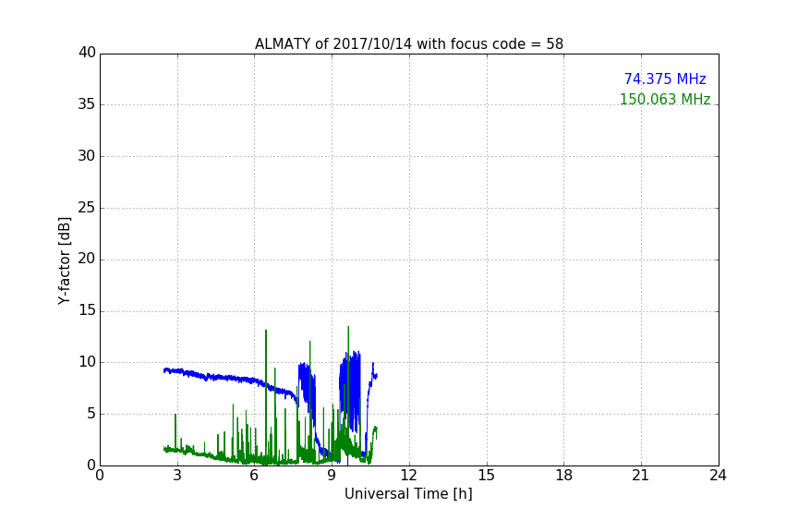Click y-axis tick label '5'
This screenshot has height=532, width=798.
pyautogui.click(x=91, y=414)
